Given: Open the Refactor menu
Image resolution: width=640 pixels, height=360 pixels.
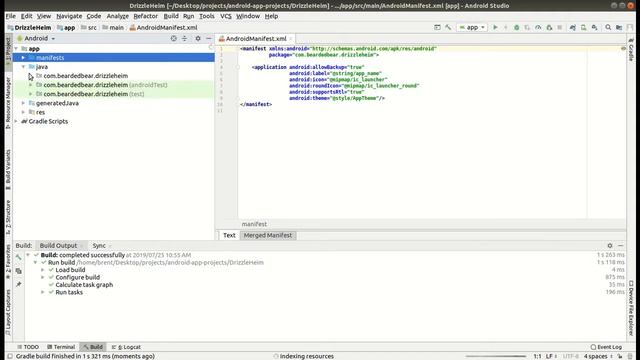Looking at the screenshot, I should pyautogui.click(x=146, y=16).
